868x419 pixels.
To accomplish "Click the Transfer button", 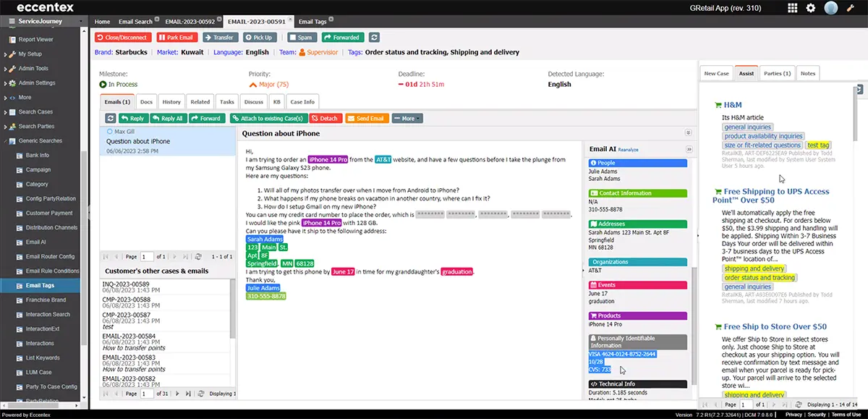I will coord(221,38).
